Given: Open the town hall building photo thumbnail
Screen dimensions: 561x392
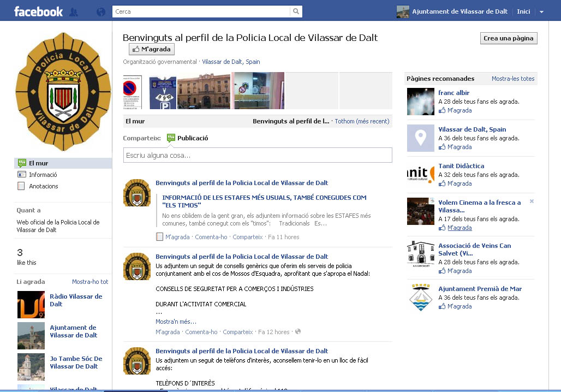Looking at the screenshot, I should [204, 91].
